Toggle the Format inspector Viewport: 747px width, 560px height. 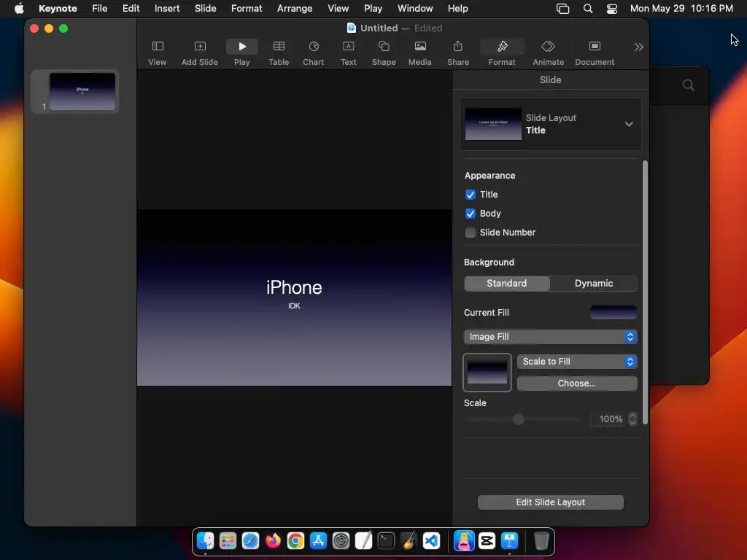(502, 53)
